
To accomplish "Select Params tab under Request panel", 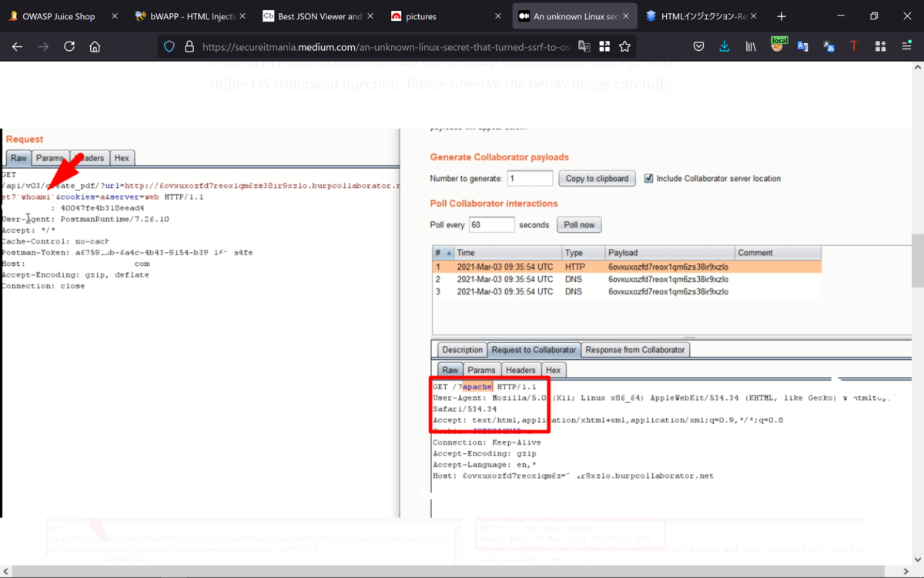I will point(50,158).
